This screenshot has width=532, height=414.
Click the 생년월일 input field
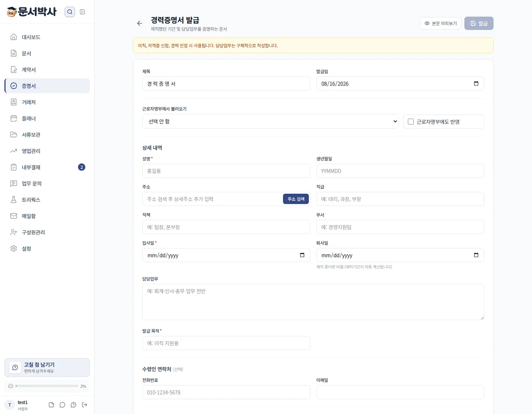[400, 171]
